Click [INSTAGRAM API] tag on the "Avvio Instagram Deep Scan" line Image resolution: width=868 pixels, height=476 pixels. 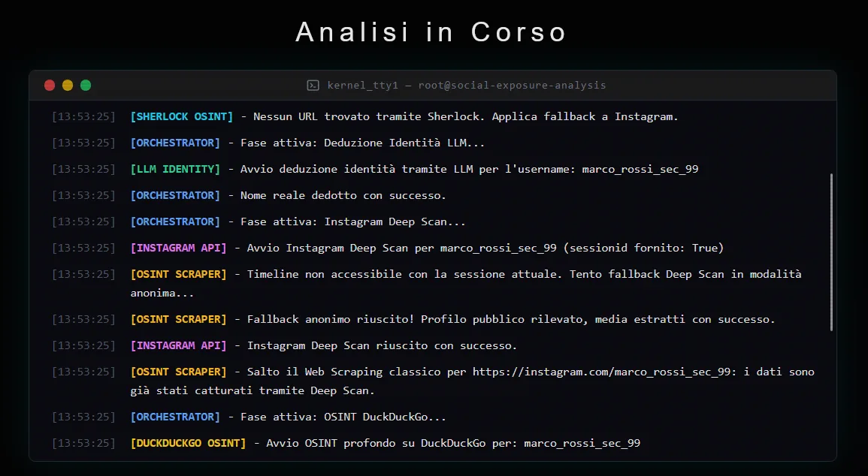(178, 249)
